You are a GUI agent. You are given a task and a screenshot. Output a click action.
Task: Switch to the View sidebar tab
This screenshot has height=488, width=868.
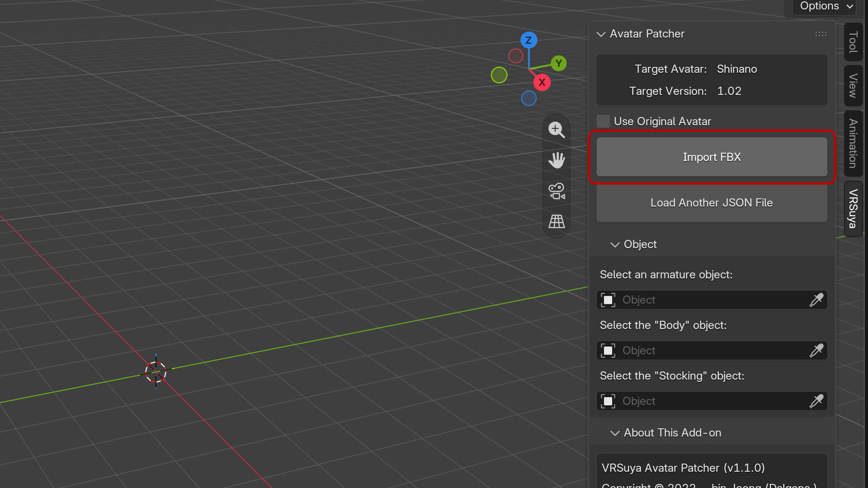[x=853, y=86]
